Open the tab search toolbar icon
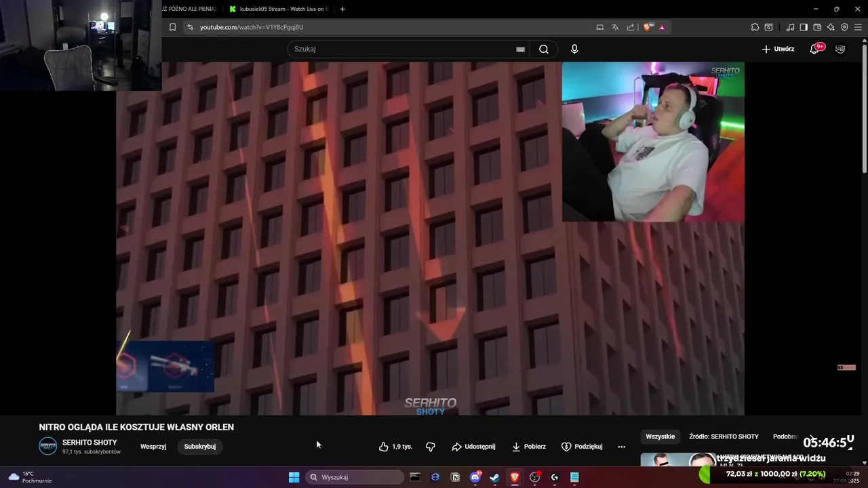868x488 pixels. point(768,27)
